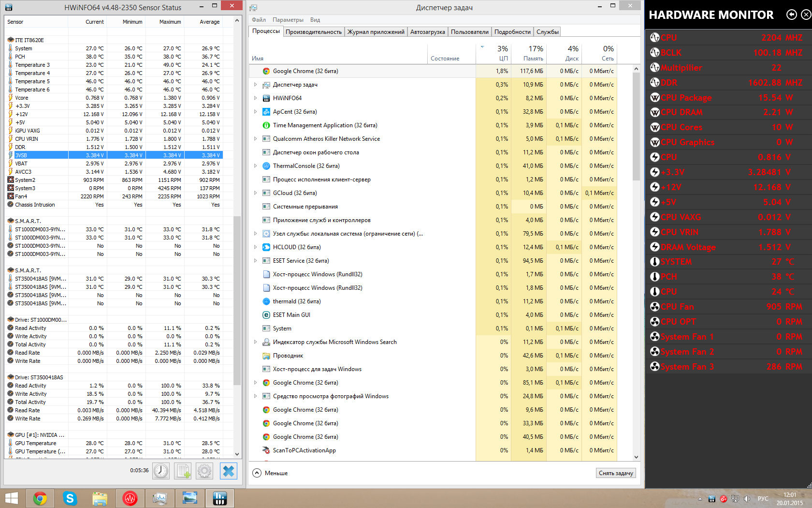Sort processes by ЦП column
The image size is (812, 508).
point(493,53)
